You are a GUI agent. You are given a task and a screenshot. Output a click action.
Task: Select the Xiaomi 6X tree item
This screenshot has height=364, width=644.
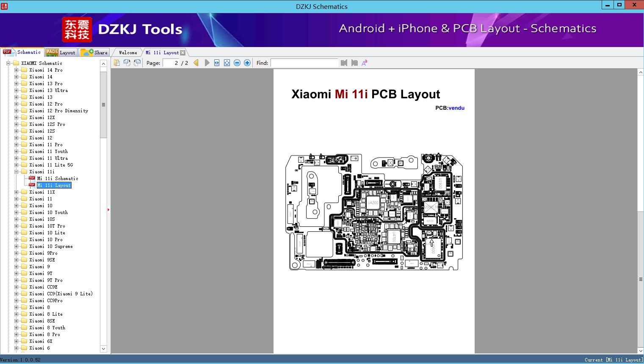point(41,341)
